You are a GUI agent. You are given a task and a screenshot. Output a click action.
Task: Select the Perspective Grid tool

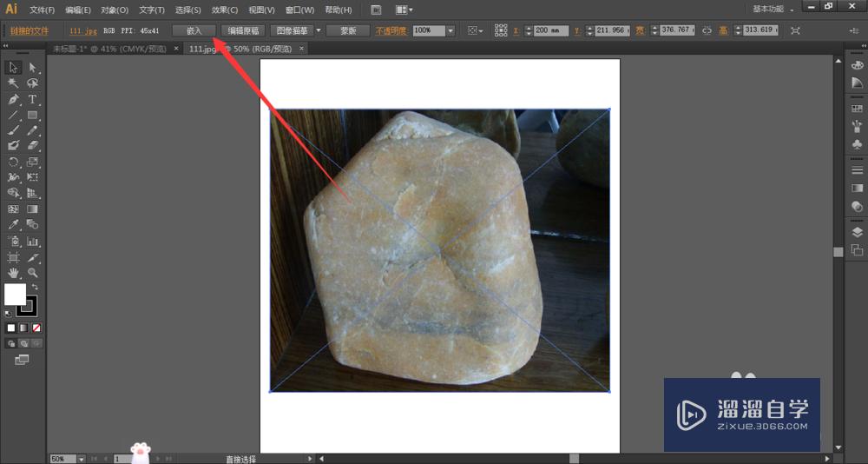click(33, 193)
